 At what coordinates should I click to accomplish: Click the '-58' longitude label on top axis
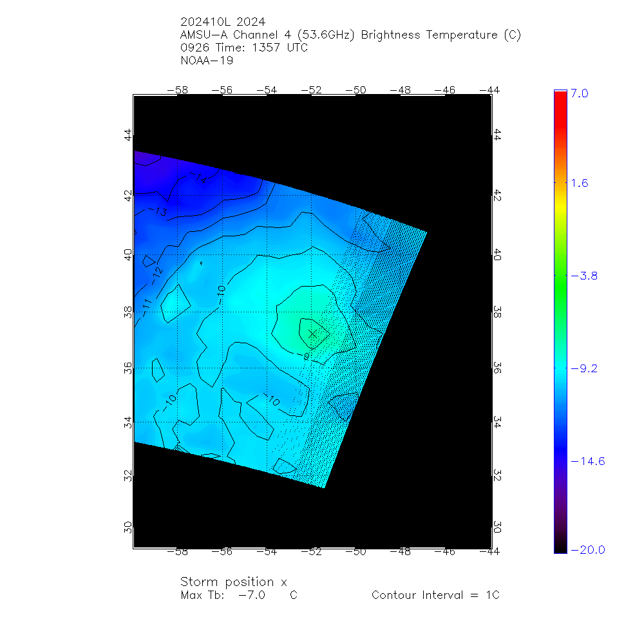178,90
